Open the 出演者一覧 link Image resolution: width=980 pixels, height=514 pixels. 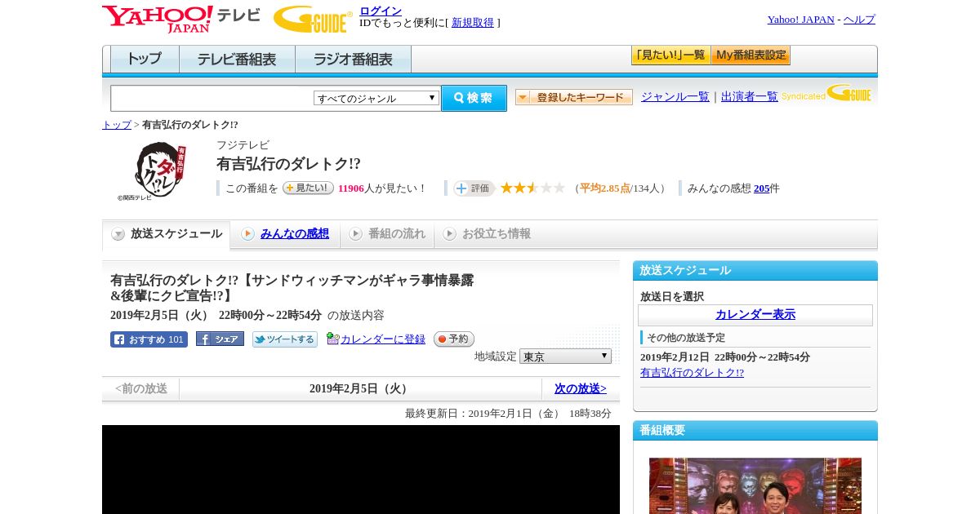click(x=750, y=96)
